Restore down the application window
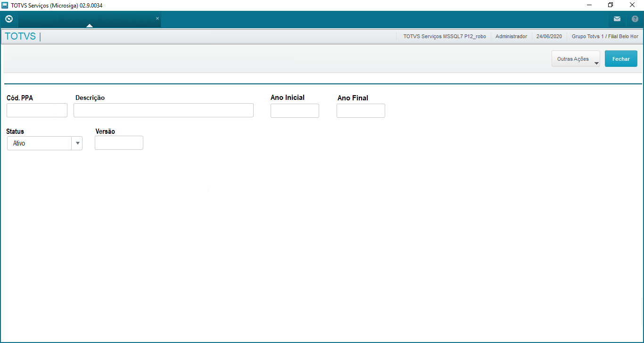The image size is (644, 343). (x=611, y=5)
